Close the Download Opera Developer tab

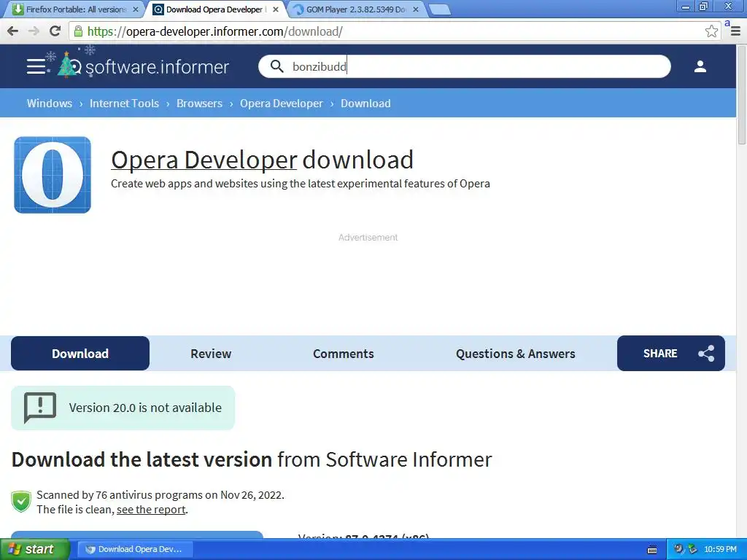(275, 9)
